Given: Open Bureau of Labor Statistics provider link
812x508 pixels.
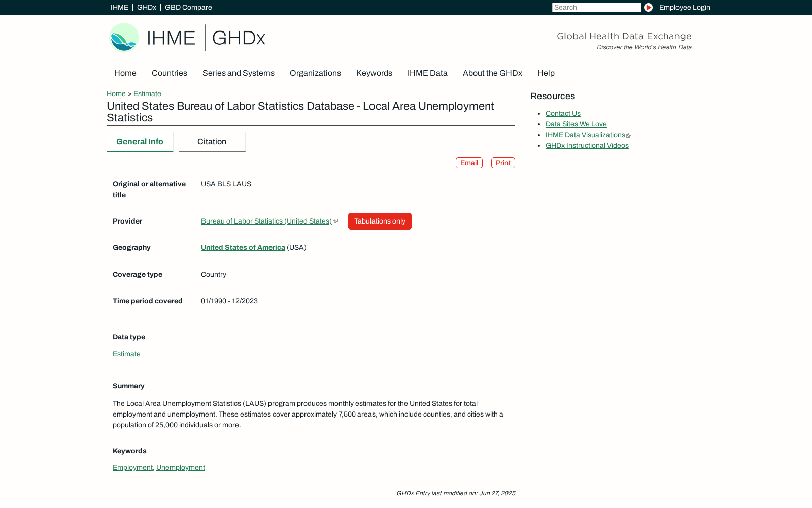Looking at the screenshot, I should click(x=266, y=221).
